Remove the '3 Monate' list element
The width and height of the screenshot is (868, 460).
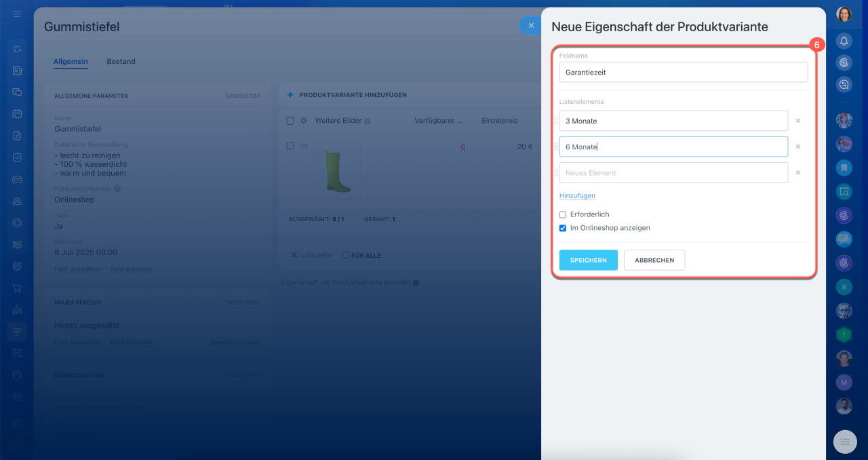pos(797,121)
